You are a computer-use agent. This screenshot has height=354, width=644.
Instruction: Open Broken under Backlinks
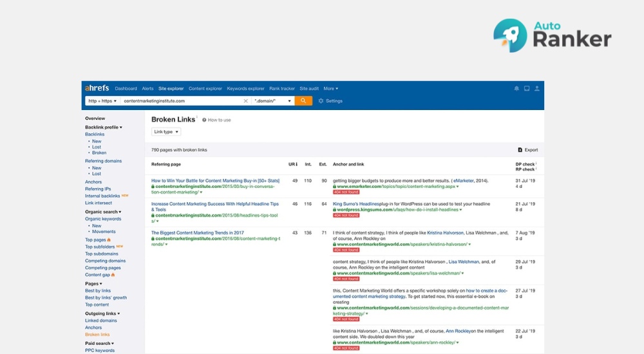pyautogui.click(x=99, y=153)
